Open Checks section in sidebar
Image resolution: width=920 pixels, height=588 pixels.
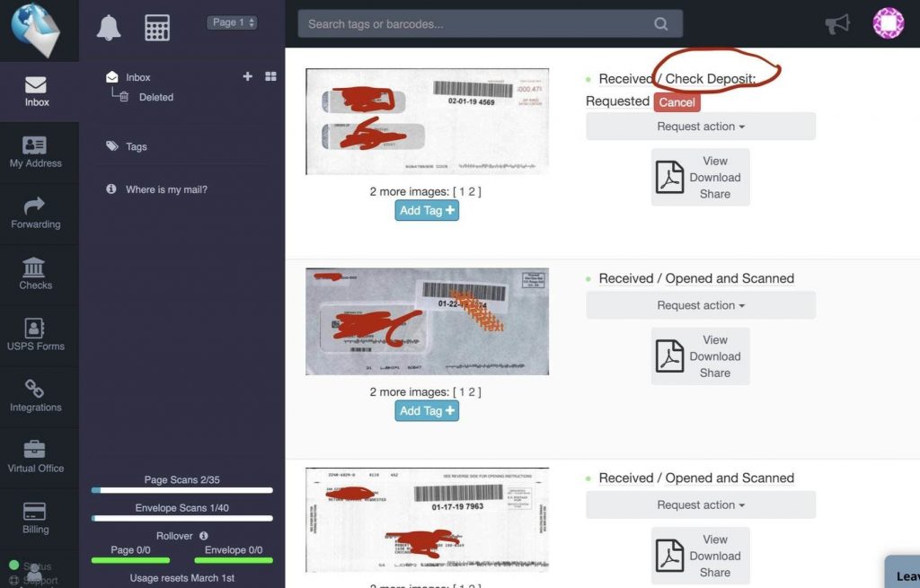pyautogui.click(x=36, y=275)
